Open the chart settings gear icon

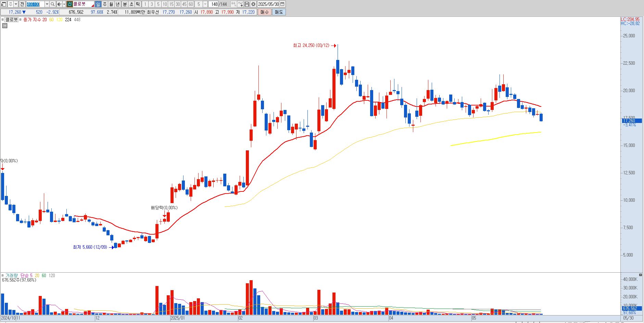[x=253, y=4]
